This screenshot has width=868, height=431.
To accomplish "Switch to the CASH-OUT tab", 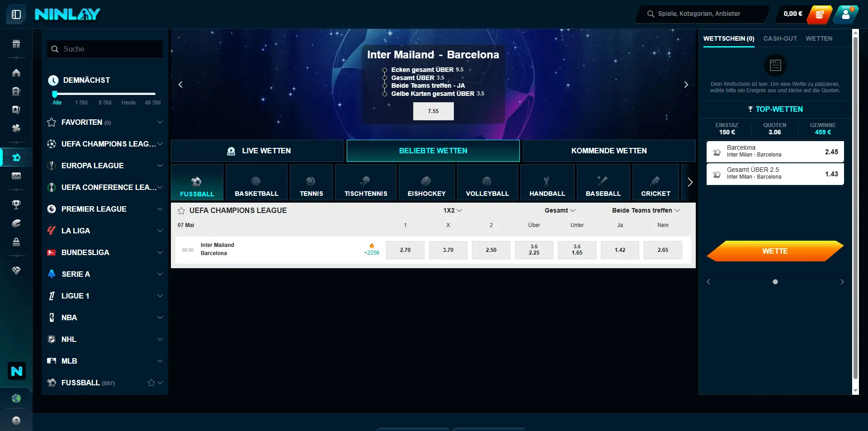I will (x=780, y=39).
